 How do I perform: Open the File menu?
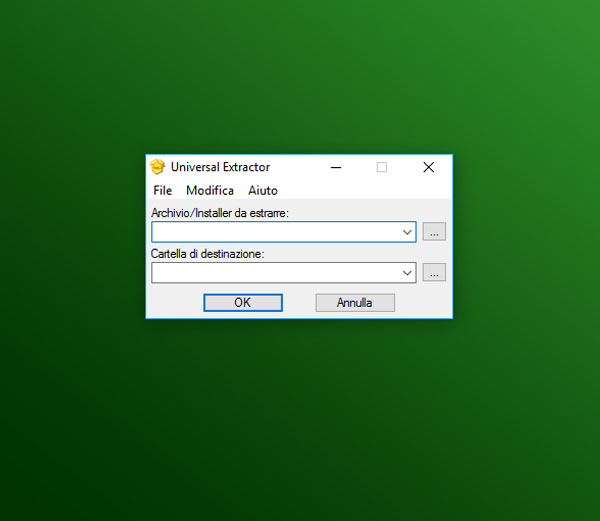pos(163,190)
